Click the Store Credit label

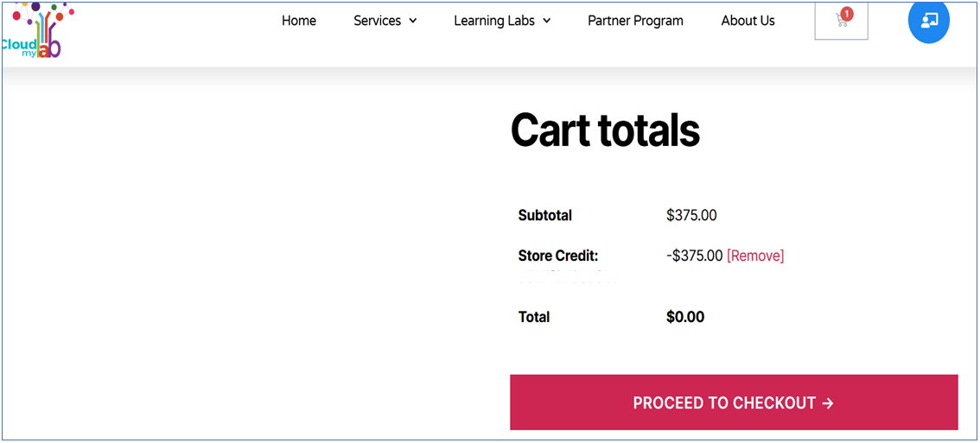[x=558, y=256]
